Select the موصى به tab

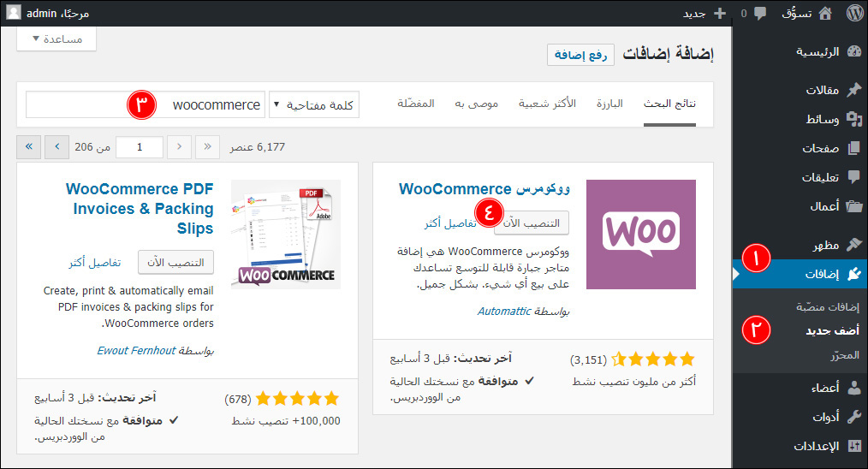tap(476, 104)
